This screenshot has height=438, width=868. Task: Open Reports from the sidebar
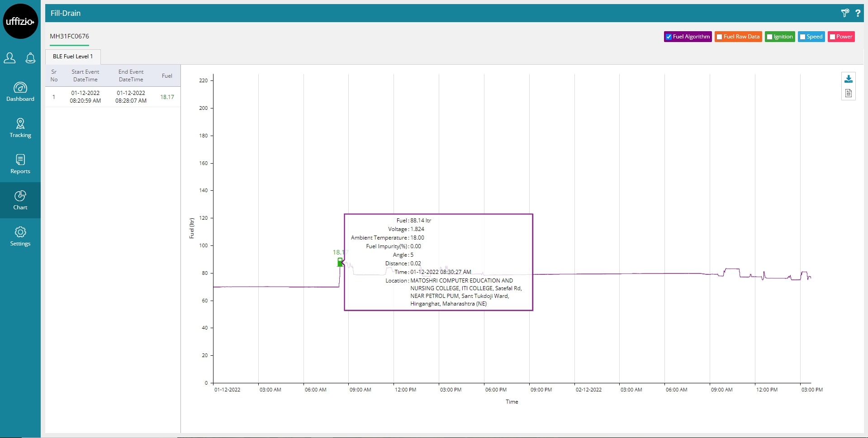[x=20, y=164]
